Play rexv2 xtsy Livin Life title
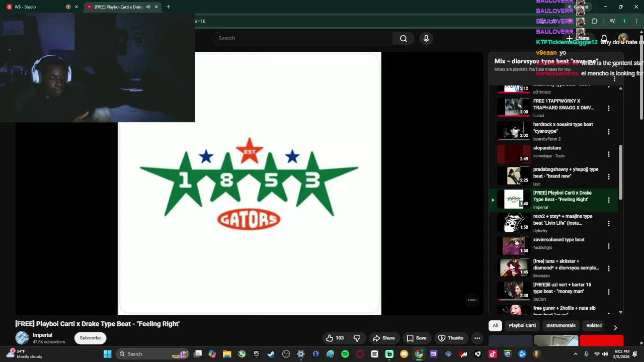This screenshot has height=362, width=644. pos(562,220)
